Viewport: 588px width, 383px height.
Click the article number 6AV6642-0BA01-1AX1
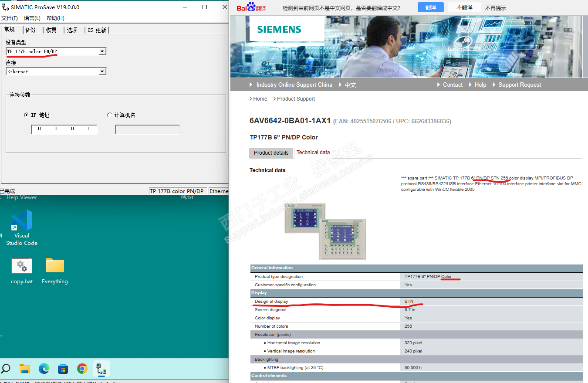[290, 121]
